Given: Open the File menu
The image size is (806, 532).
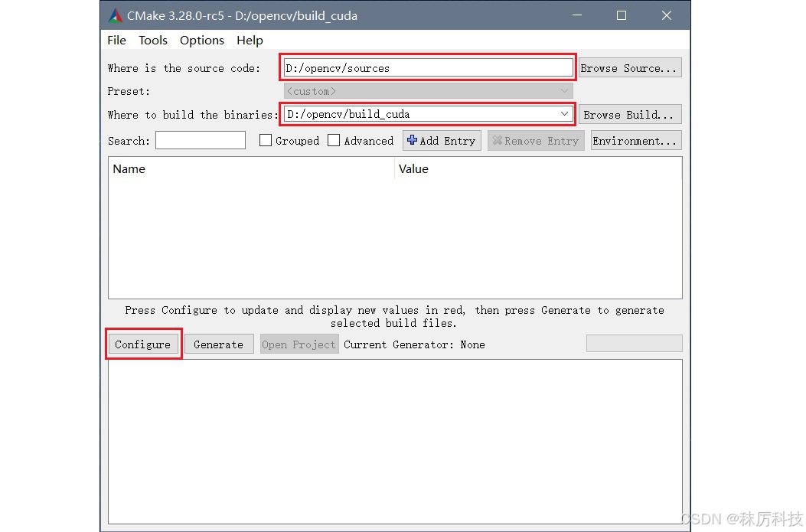Looking at the screenshot, I should [116, 40].
